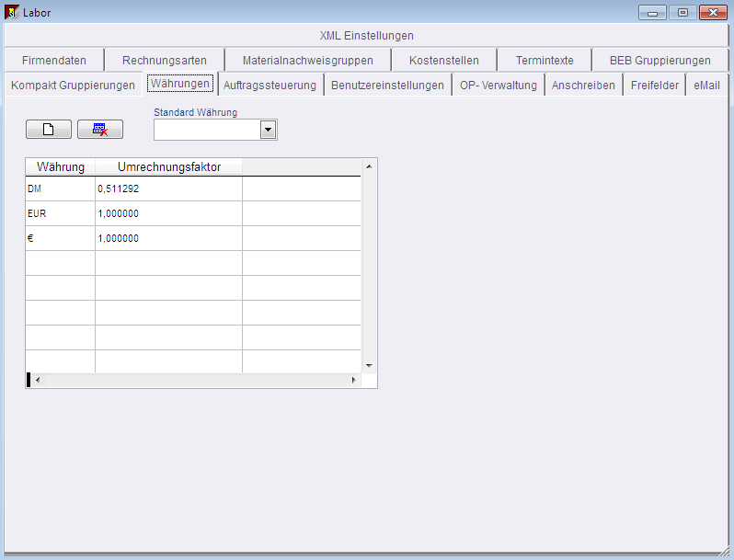Click the table's vertical scrollbar down arrow
Image resolution: width=734 pixels, height=560 pixels.
[368, 365]
